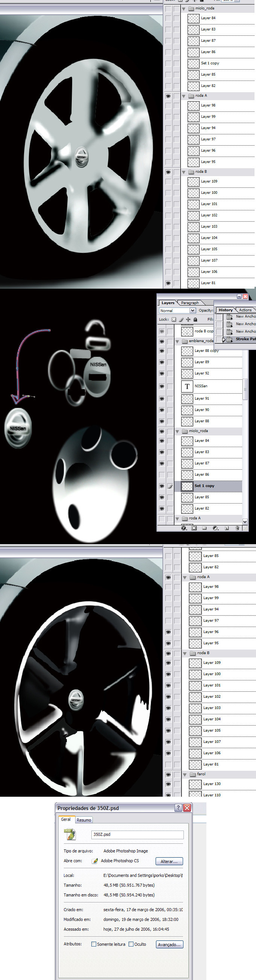This screenshot has height=980, width=256.
Task: Click the delete layer trash icon
Action: pos(237,528)
